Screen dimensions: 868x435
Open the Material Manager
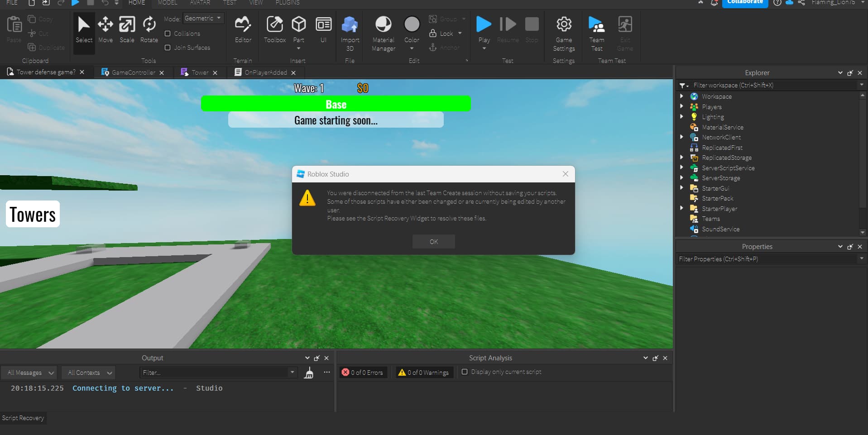point(384,34)
